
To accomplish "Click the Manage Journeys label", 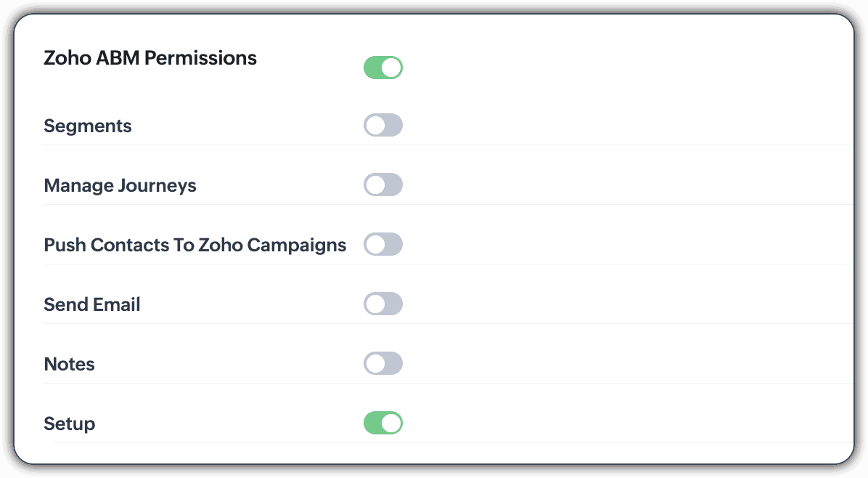I will [x=120, y=186].
